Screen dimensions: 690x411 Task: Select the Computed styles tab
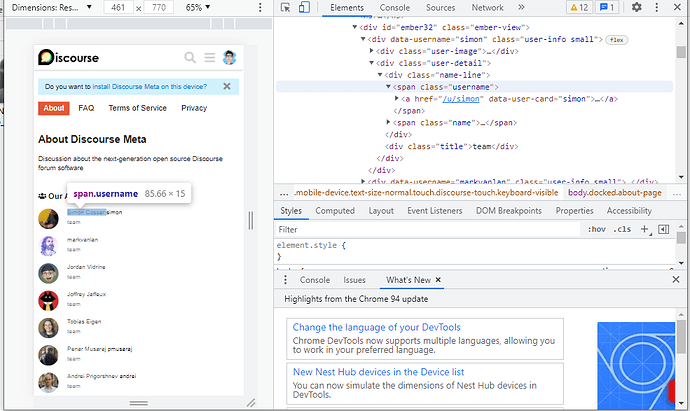pyautogui.click(x=335, y=211)
